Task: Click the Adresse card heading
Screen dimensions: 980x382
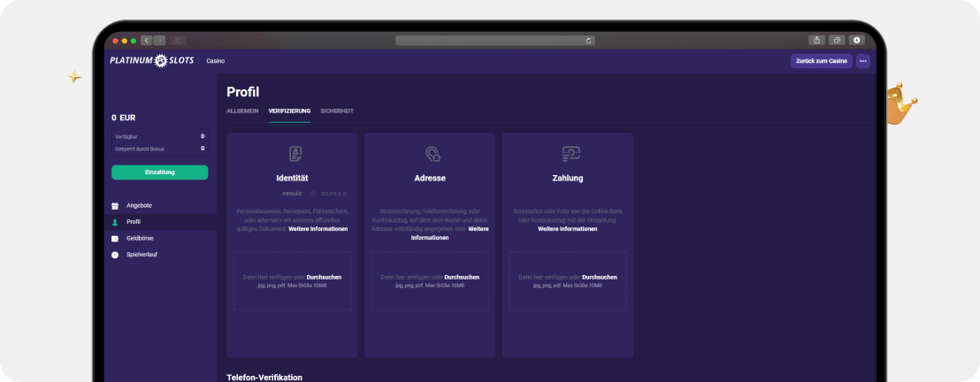Action: click(430, 179)
